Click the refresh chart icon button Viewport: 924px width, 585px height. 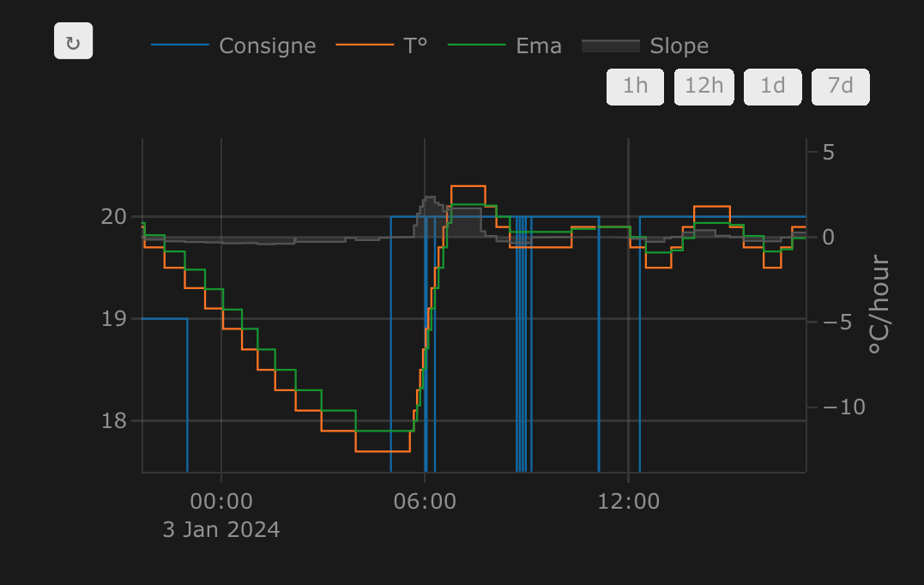(73, 42)
